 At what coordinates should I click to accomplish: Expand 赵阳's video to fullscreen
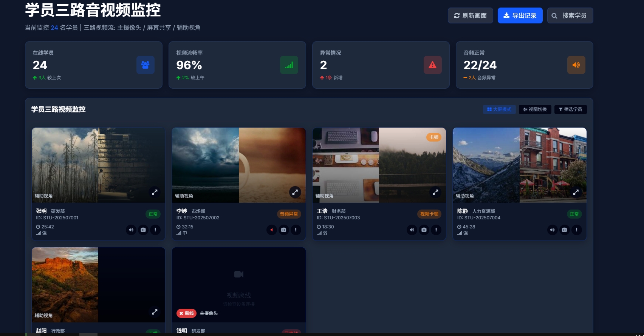[155, 312]
